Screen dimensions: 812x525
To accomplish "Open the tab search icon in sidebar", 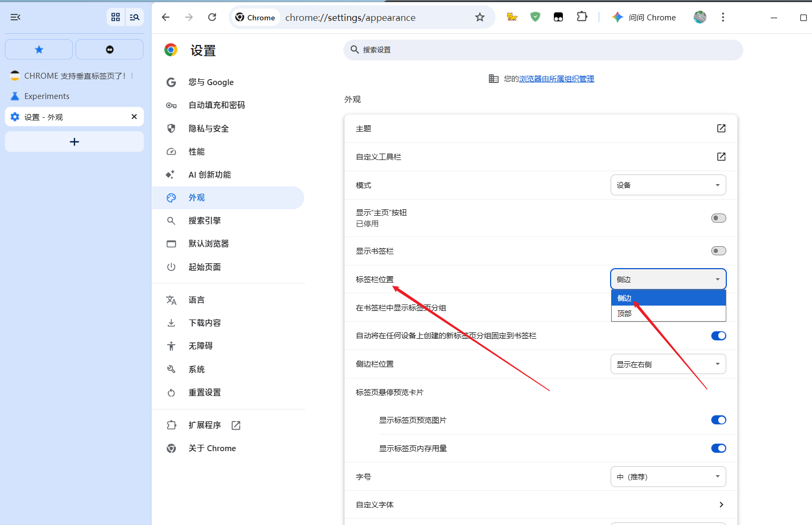I will tap(134, 18).
